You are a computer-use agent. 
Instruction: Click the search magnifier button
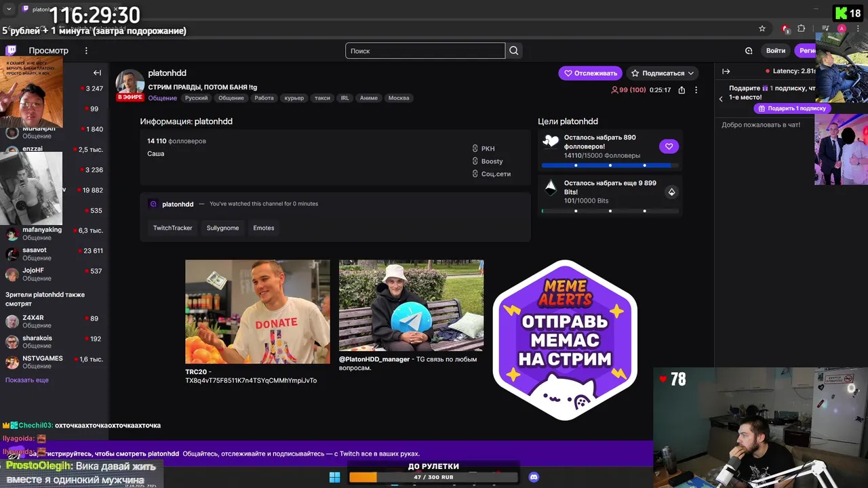click(x=514, y=51)
